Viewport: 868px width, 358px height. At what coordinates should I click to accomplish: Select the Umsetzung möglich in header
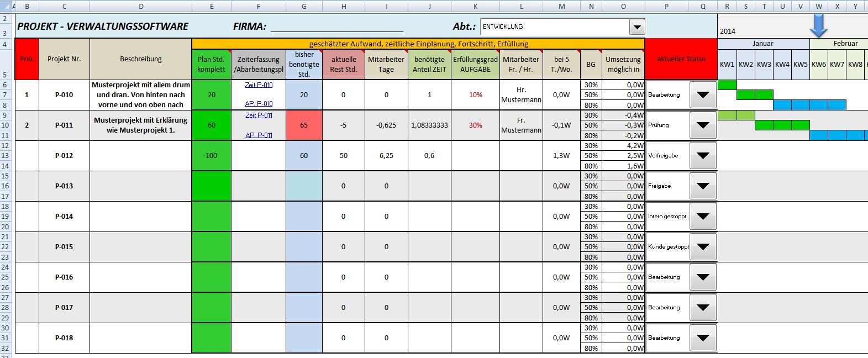point(623,65)
